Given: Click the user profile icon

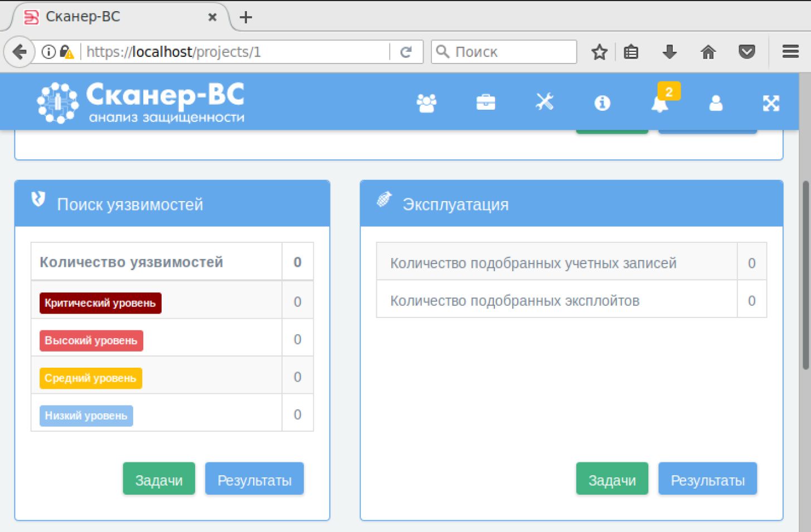Looking at the screenshot, I should [x=716, y=103].
